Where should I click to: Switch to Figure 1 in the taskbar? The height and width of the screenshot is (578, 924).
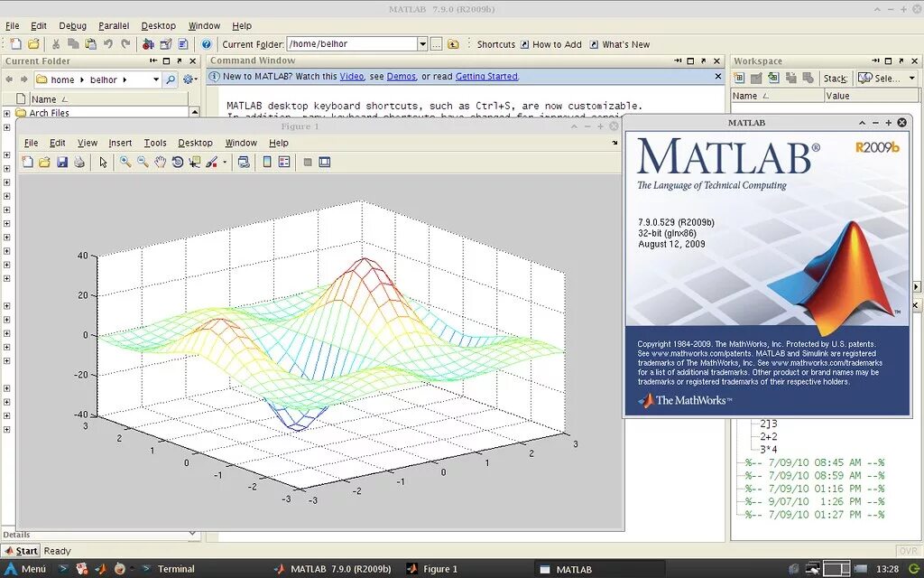coord(433,569)
